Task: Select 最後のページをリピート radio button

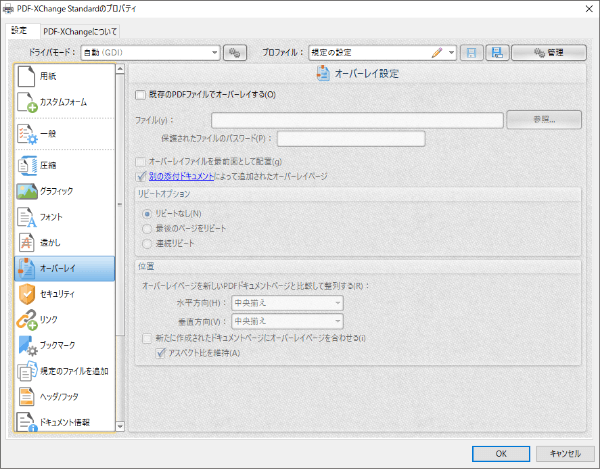Action: point(147,229)
